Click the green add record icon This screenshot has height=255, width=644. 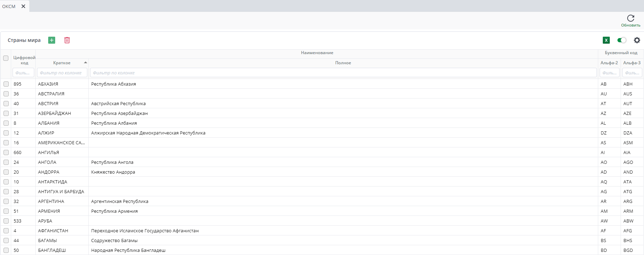coord(52,40)
